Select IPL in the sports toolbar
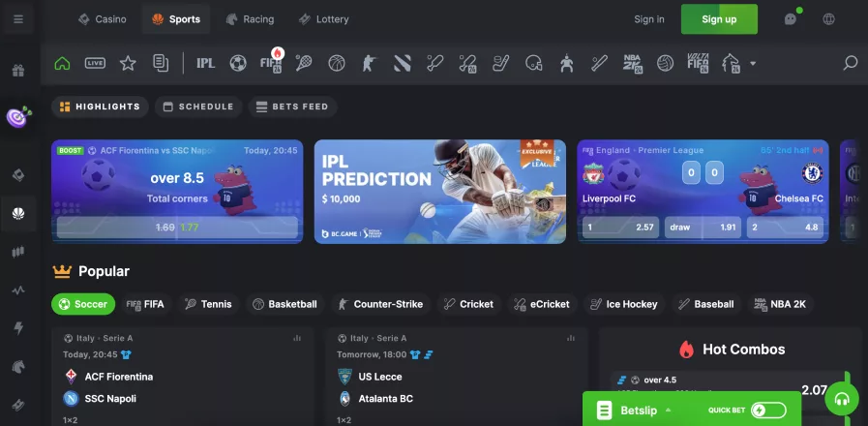Screen dimensions: 868x426 pyautogui.click(x=205, y=63)
